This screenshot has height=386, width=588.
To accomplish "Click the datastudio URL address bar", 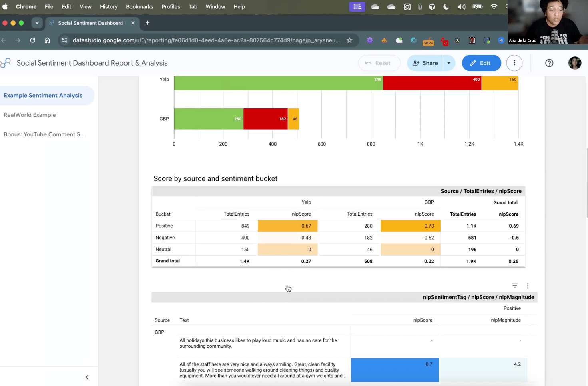I will pyautogui.click(x=206, y=40).
